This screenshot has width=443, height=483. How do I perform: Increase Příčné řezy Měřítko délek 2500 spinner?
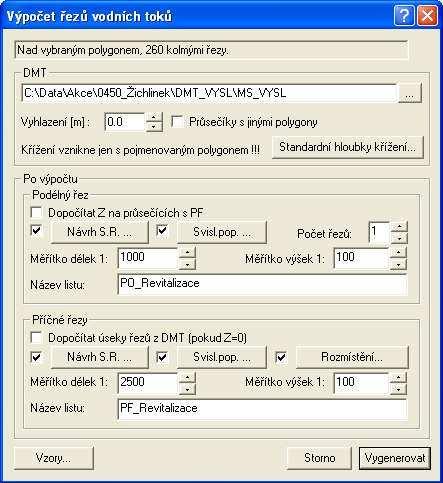tap(187, 377)
